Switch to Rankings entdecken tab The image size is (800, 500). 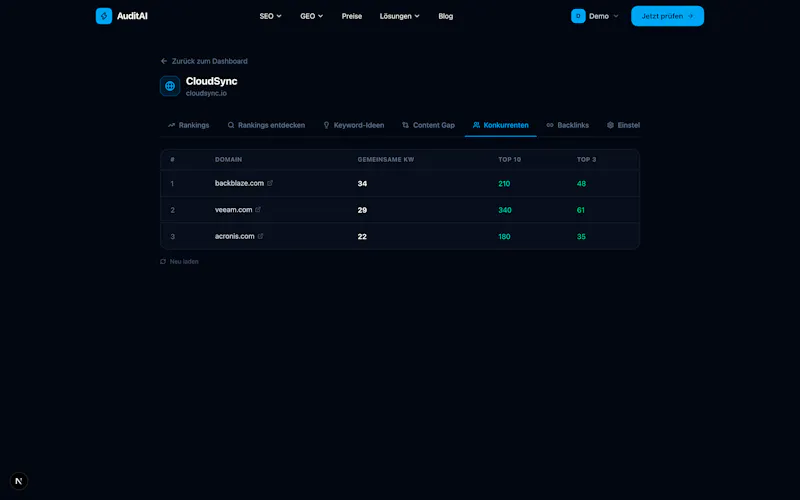(266, 125)
